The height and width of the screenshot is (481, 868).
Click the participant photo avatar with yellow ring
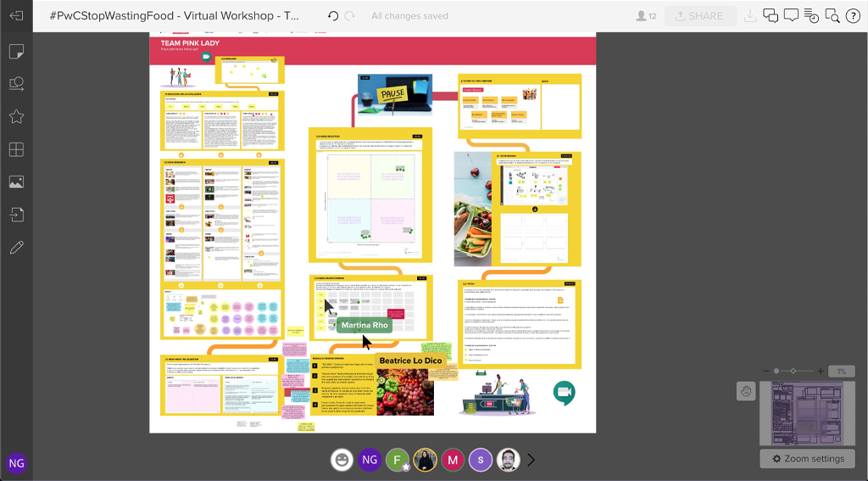pyautogui.click(x=426, y=460)
